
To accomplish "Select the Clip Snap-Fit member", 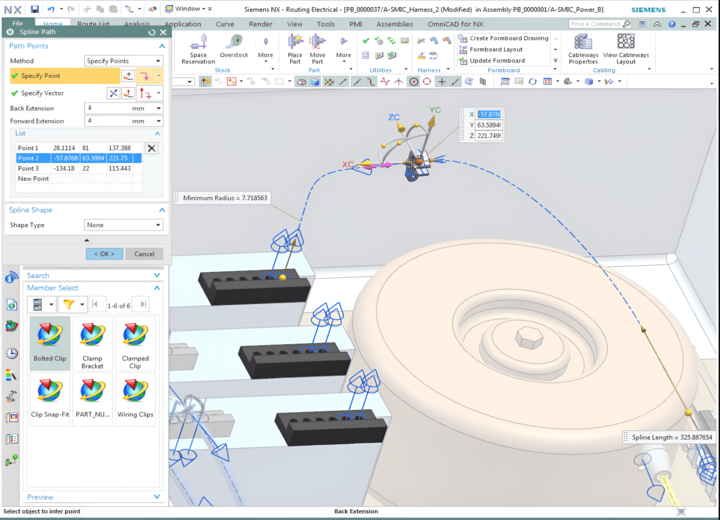I will pos(50,399).
